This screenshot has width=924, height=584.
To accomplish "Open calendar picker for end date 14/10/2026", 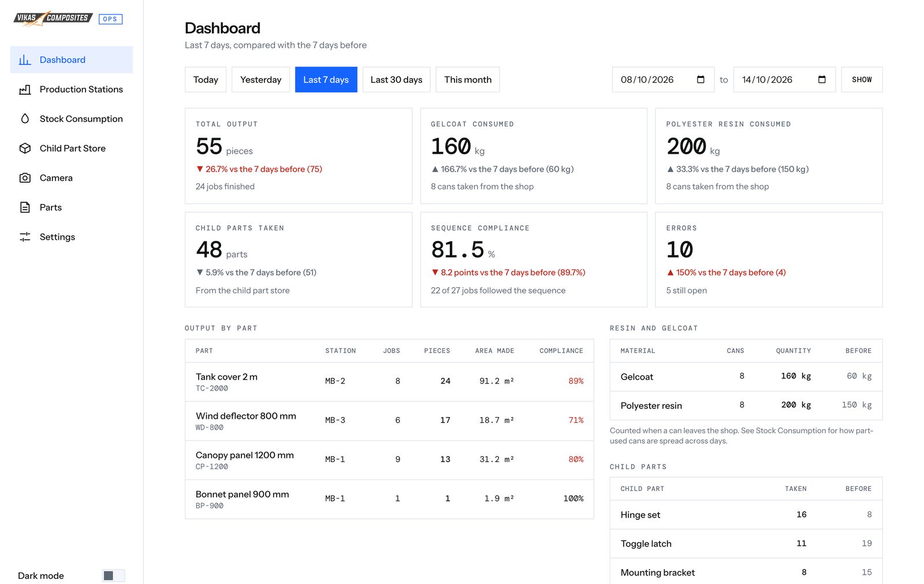I will coord(822,80).
